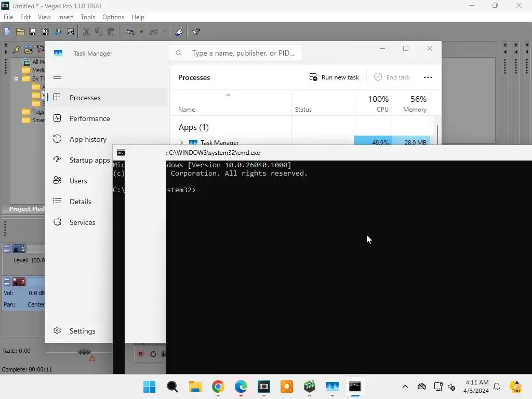The width and height of the screenshot is (532, 399).
Task: Create a new project in Vegas Pro toolbar
Action: [x=7, y=32]
